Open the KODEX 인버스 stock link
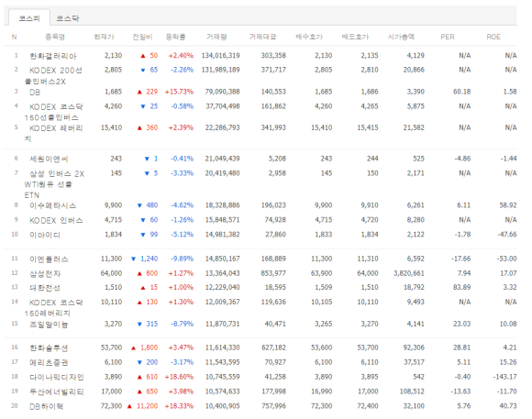Viewport: 532px width, 419px height. click(x=56, y=220)
